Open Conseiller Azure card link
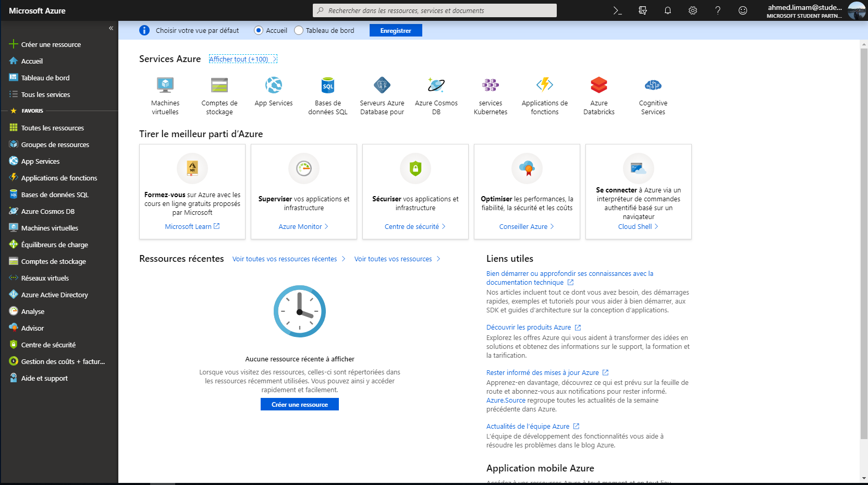 pyautogui.click(x=527, y=226)
